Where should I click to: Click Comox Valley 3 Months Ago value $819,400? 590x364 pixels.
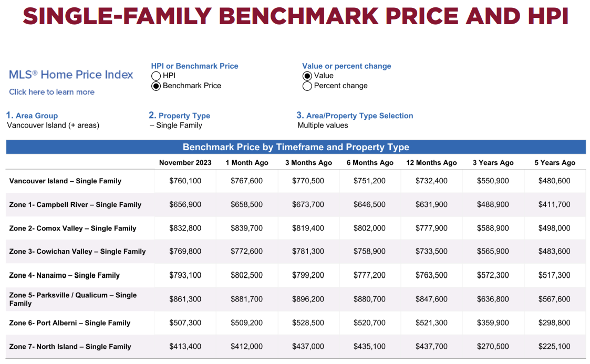point(308,228)
